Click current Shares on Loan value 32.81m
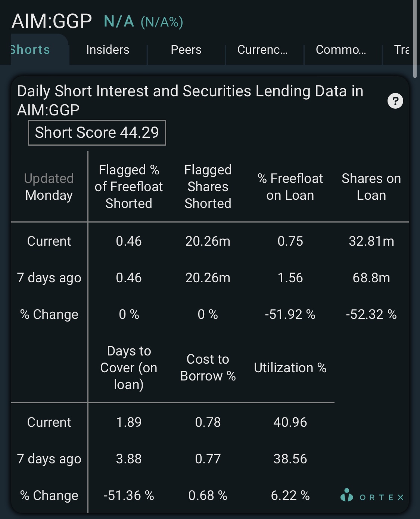Screen dimensions: 420x519 (371, 241)
